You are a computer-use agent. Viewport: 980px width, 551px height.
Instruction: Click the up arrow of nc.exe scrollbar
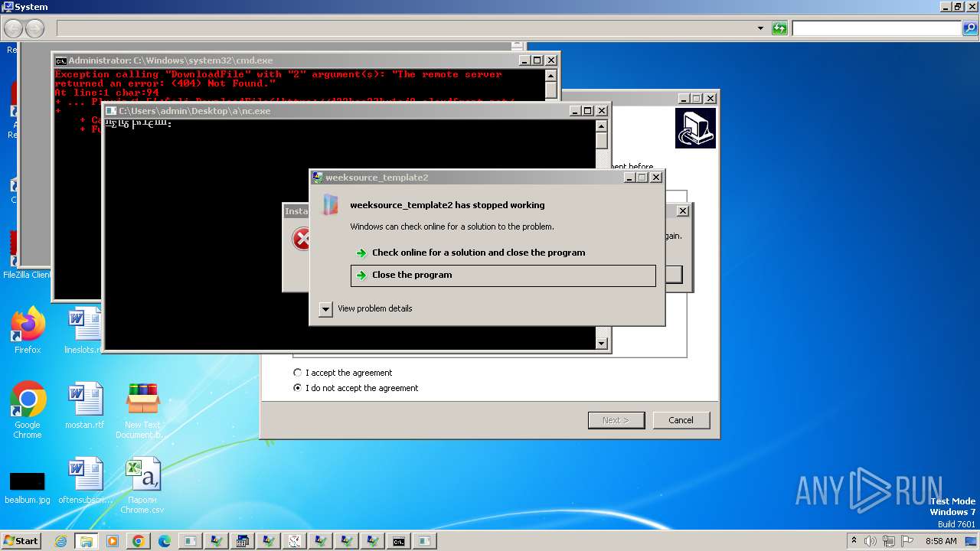coord(602,126)
